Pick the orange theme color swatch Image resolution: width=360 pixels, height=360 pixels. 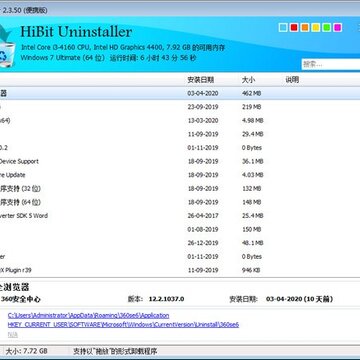(305, 28)
